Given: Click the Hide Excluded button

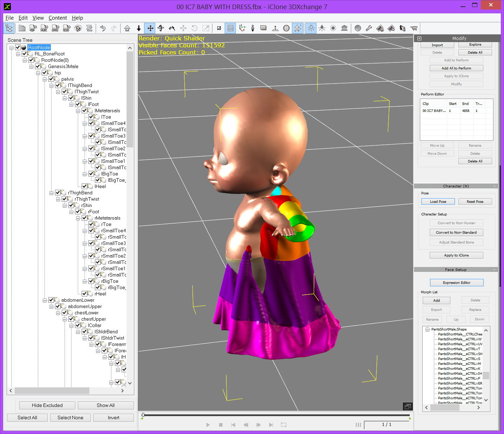Looking at the screenshot, I should (x=47, y=405).
